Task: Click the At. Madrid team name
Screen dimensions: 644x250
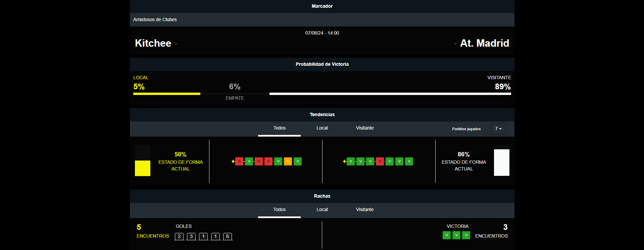Action: coord(484,43)
